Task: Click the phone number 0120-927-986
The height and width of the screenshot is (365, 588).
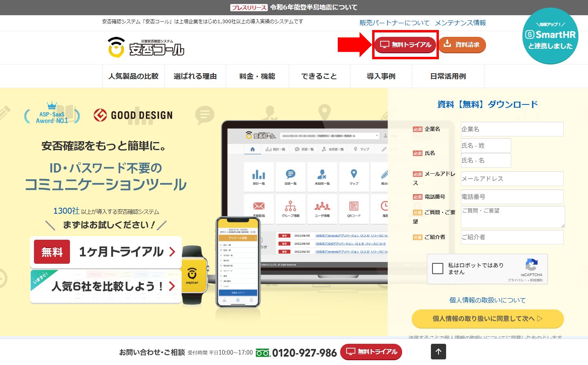Action: 305,353
